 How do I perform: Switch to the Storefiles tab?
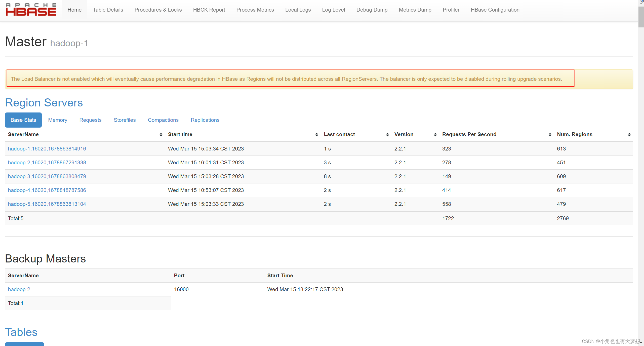click(x=125, y=120)
